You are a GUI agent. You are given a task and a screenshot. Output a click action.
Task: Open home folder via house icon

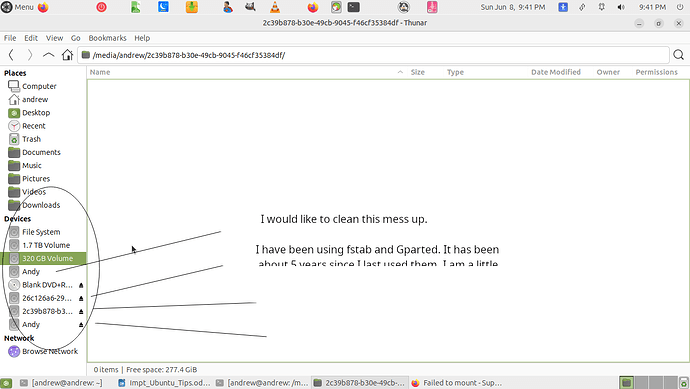click(67, 55)
